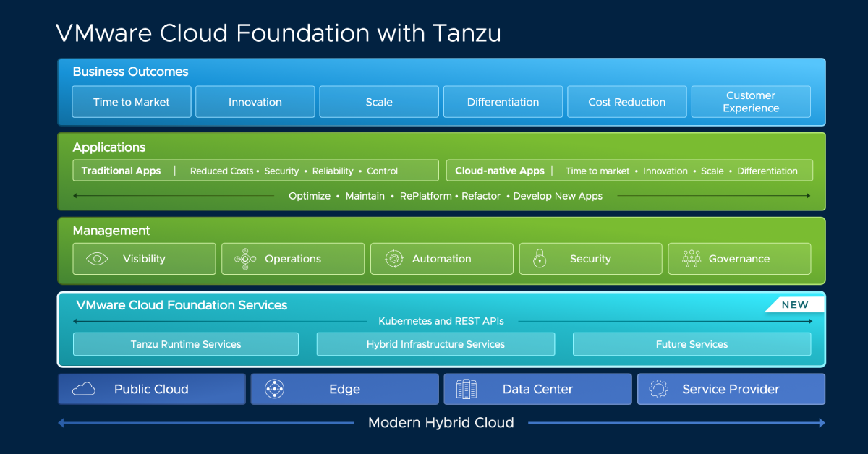Screen dimensions: 868x454
Task: Click the Develop New Apps text
Action: 558,196
